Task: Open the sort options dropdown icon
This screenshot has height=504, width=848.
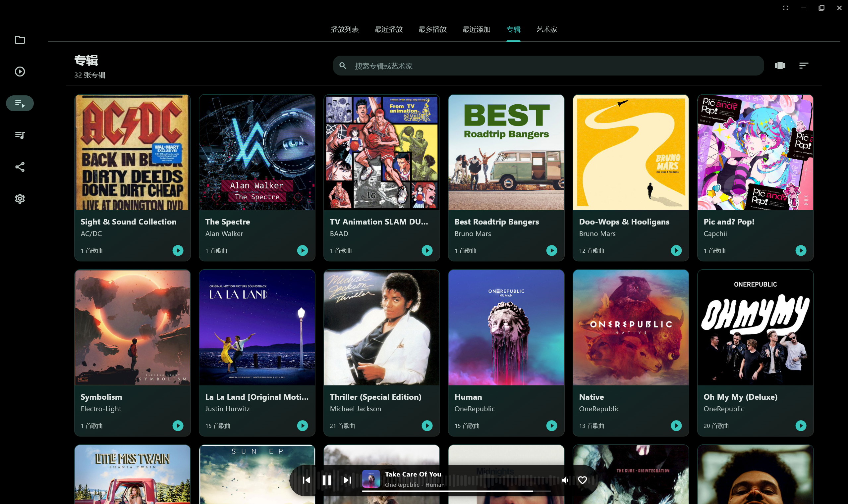Action: point(804,66)
